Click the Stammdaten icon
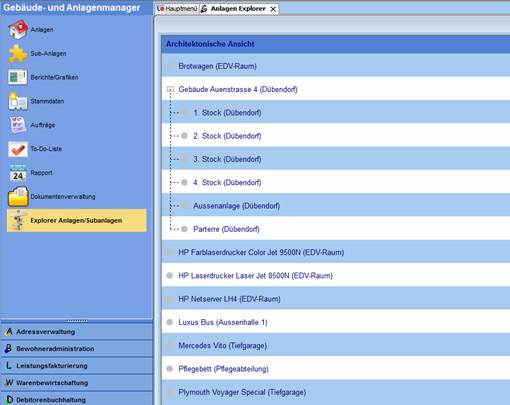This screenshot has width=510, height=405. click(x=18, y=101)
